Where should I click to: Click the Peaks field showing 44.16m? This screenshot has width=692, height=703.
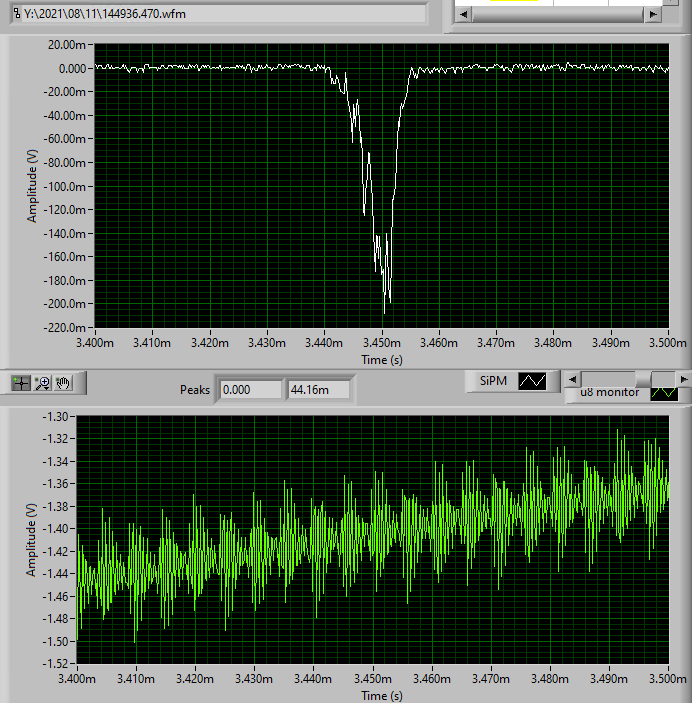(x=318, y=389)
